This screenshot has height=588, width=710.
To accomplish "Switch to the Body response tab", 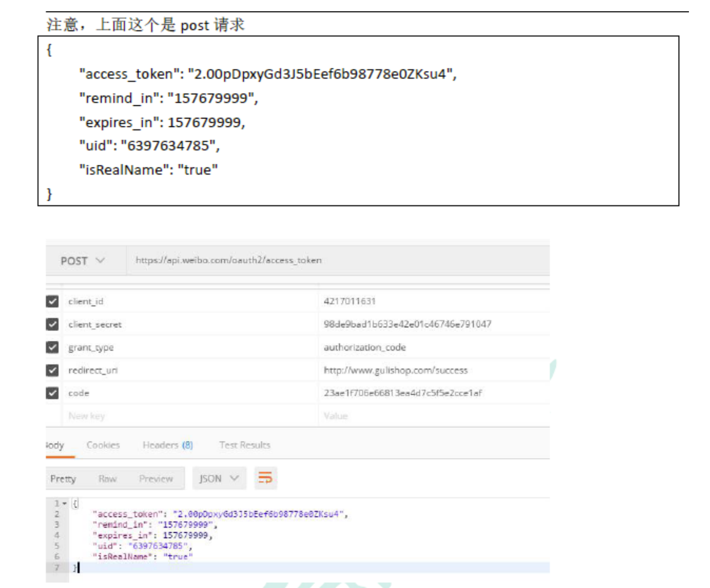I will [x=55, y=445].
